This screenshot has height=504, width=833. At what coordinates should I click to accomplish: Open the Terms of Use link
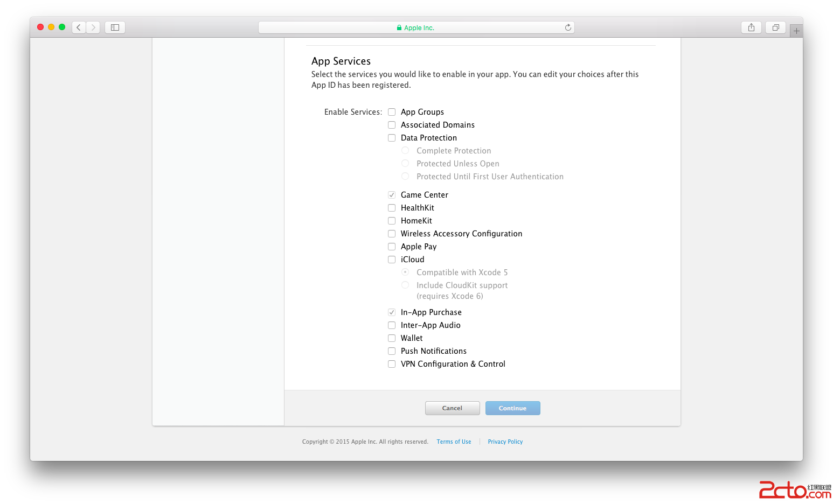click(x=454, y=442)
